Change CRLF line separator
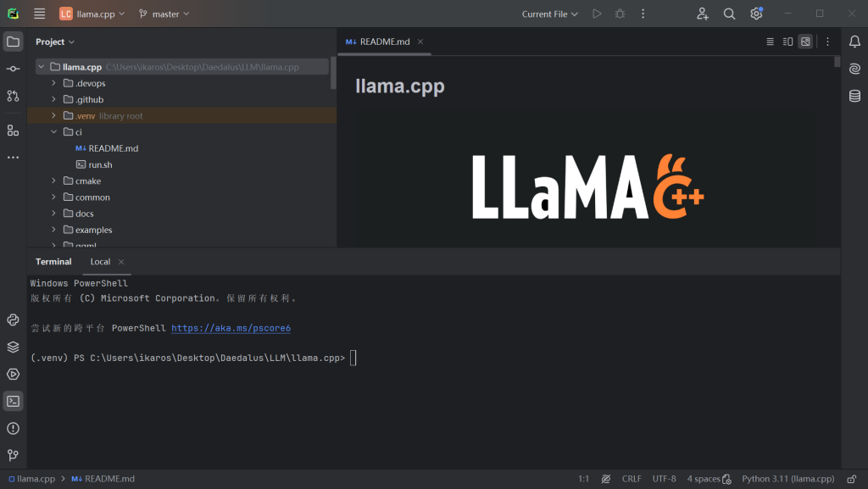Screen dimensions: 868x489 point(632,479)
